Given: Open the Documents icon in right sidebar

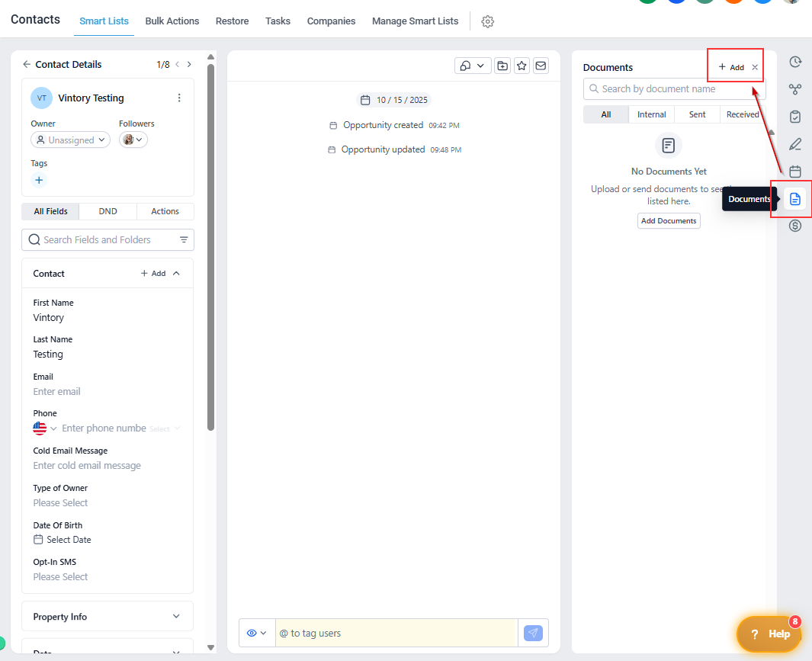Looking at the screenshot, I should pyautogui.click(x=795, y=199).
